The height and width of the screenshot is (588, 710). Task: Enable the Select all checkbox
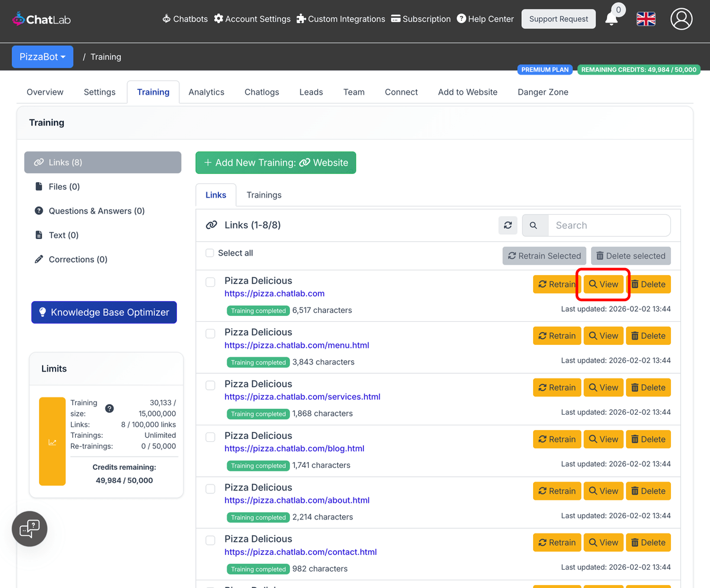[209, 253]
